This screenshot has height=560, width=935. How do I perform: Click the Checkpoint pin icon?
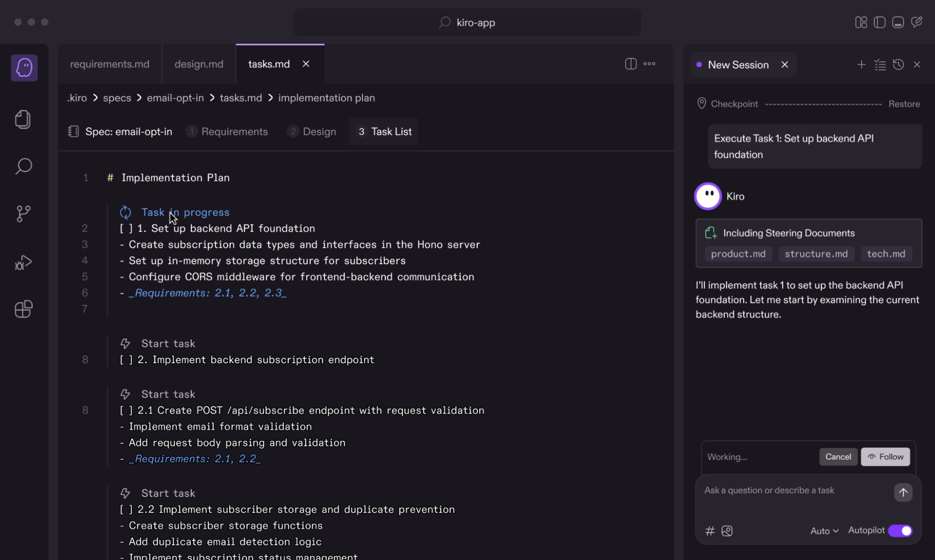point(701,103)
